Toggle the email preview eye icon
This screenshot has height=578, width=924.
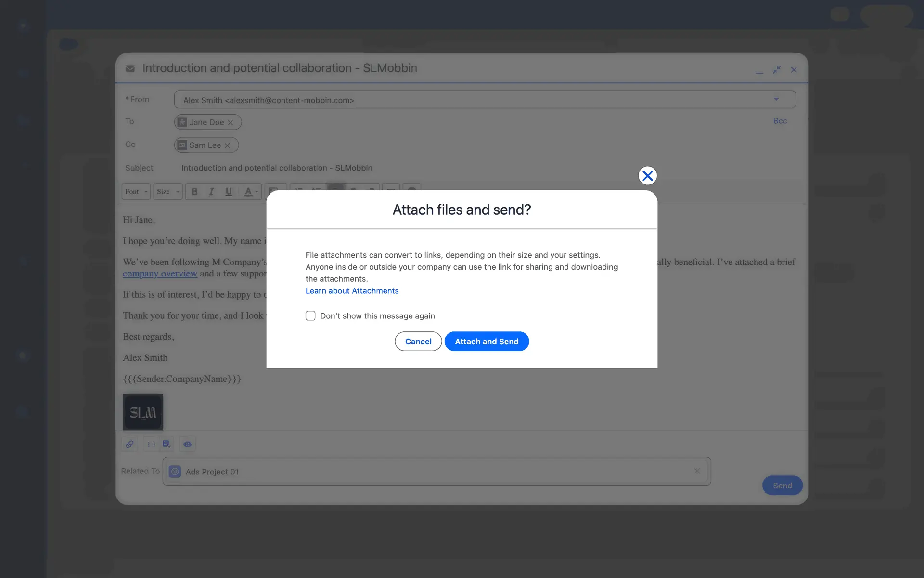click(188, 444)
